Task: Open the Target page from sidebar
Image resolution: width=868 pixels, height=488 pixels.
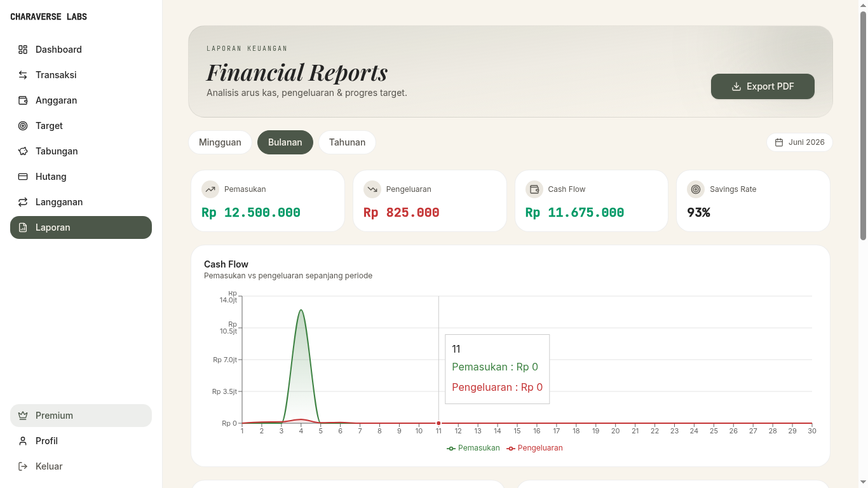Action: pyautogui.click(x=81, y=126)
